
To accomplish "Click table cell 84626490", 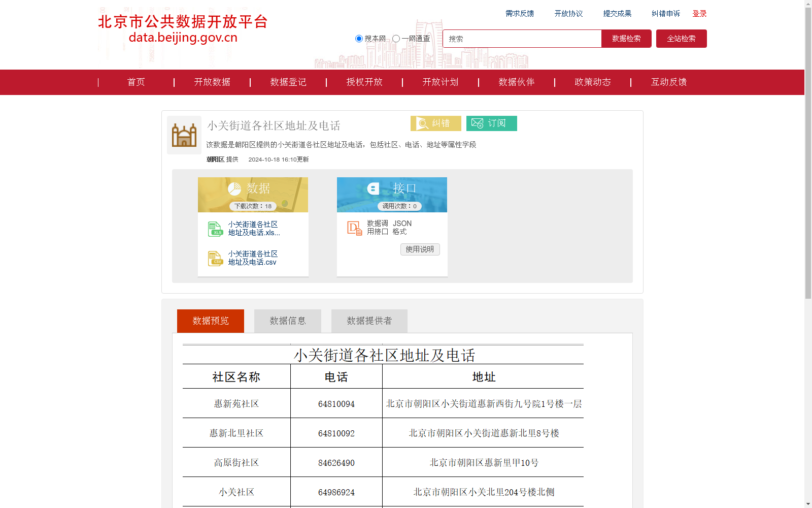I will pyautogui.click(x=336, y=463).
